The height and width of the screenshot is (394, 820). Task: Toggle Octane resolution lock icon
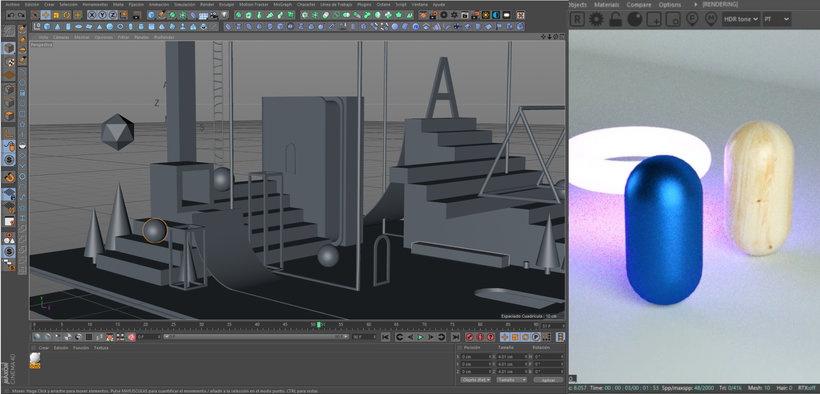tap(616, 19)
